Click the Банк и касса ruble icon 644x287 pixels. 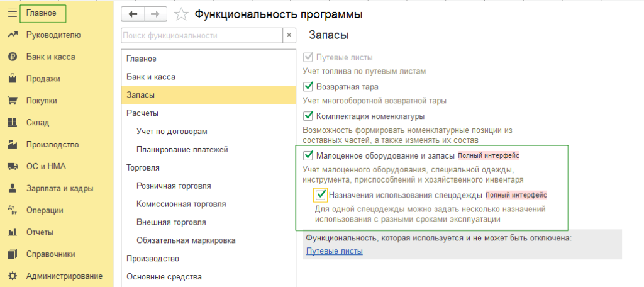point(13,57)
